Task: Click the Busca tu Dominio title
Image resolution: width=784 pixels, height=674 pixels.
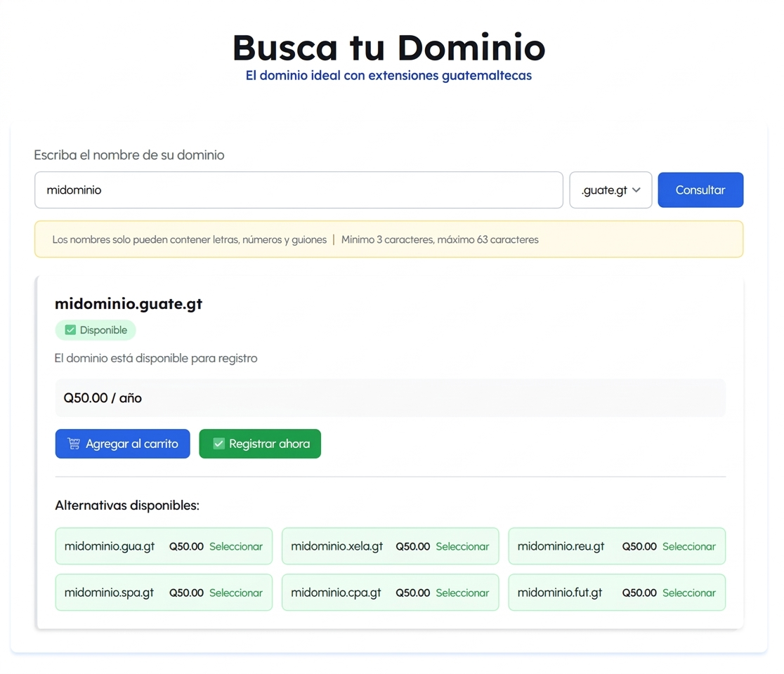Action: (x=388, y=48)
